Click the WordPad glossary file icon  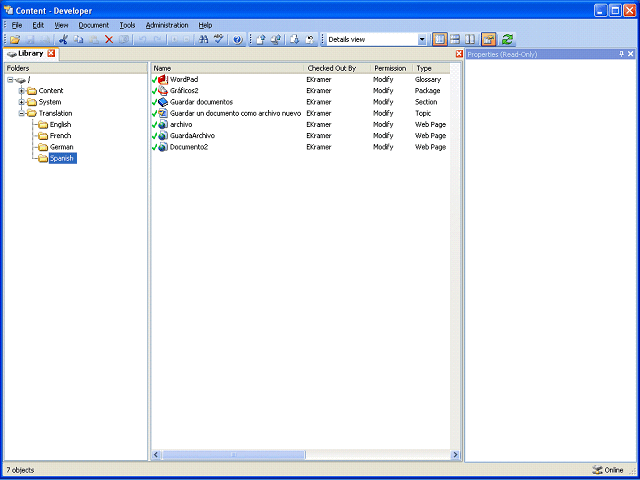click(x=163, y=79)
